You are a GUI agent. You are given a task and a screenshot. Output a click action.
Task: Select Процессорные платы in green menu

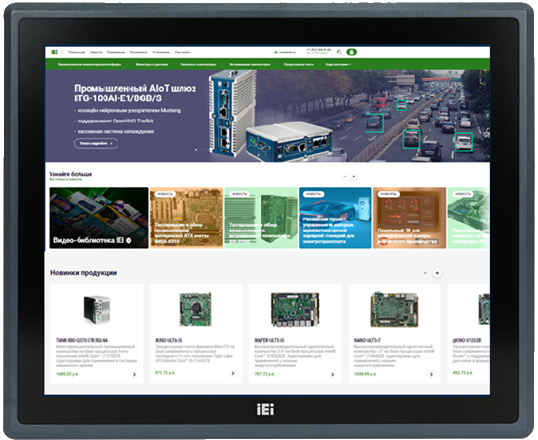pos(299,64)
